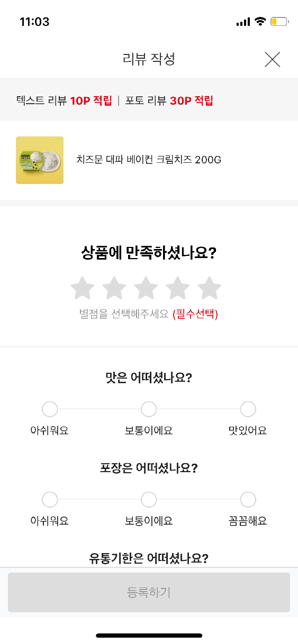
Task: Choose 아쉬워요 for taste question
Action: coord(50,409)
